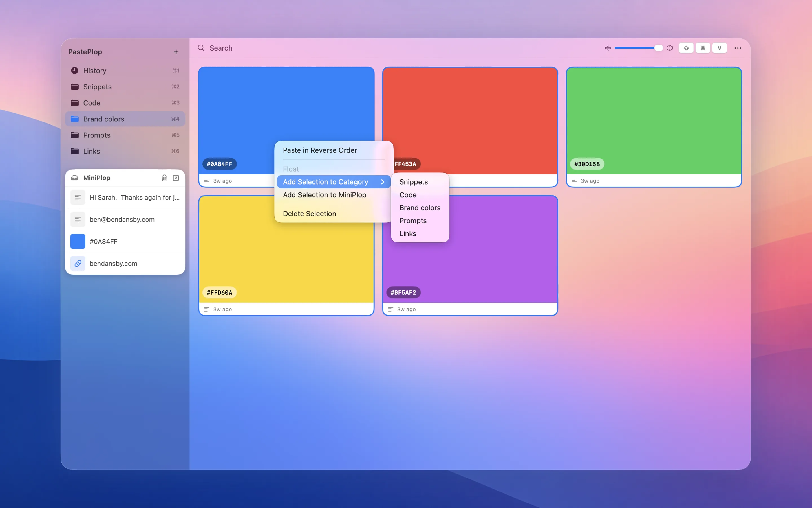Click Add Selection to Category menu item
Image resolution: width=812 pixels, height=508 pixels.
coord(334,182)
